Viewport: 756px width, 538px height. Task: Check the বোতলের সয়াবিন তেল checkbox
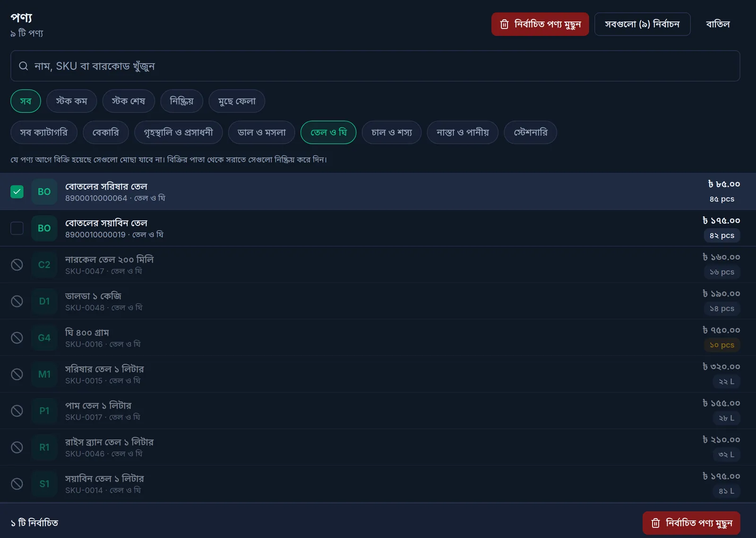click(17, 228)
